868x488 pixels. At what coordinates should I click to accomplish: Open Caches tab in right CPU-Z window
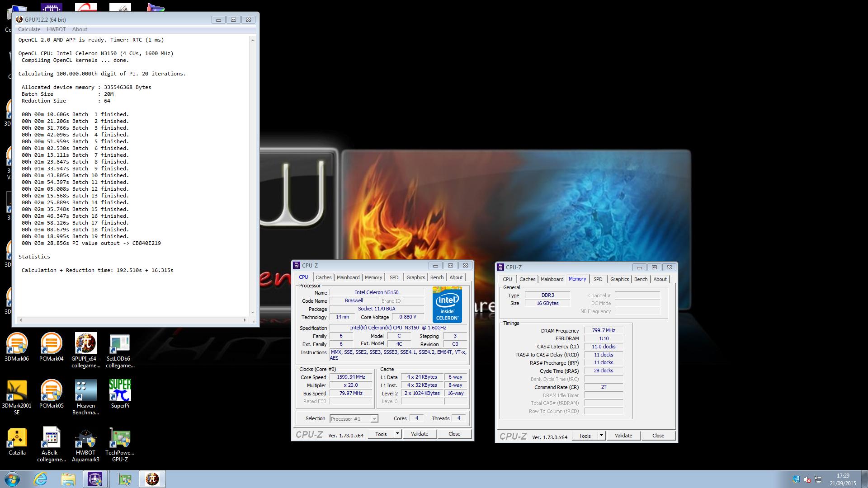coord(527,279)
